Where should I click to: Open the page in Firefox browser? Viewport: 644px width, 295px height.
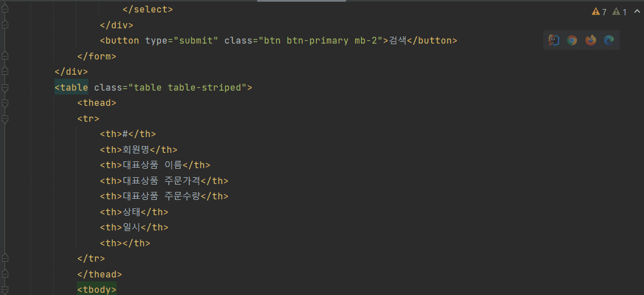click(x=591, y=40)
